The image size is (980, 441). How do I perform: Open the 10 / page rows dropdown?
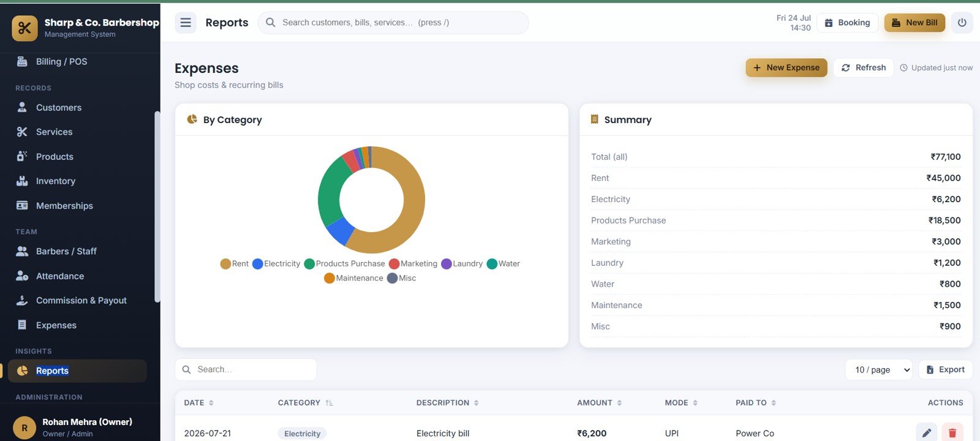tap(879, 370)
